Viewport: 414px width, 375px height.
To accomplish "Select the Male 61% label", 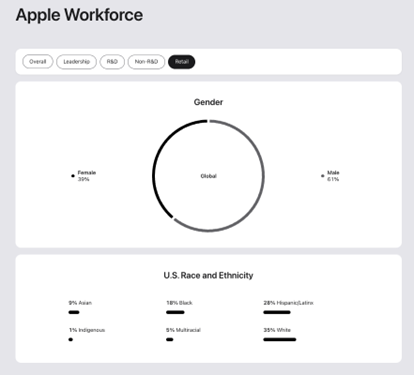I will click(x=333, y=176).
